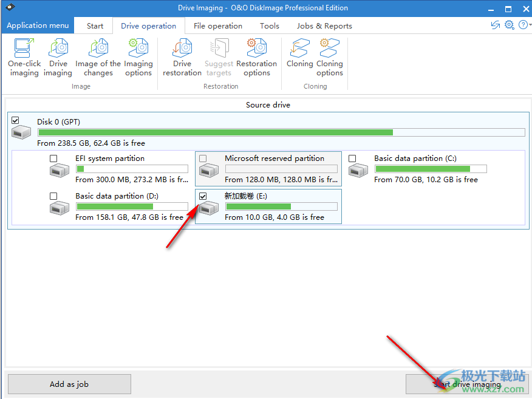Click 'From 238.5 GB, 62.4 GB is free' text

(x=91, y=143)
